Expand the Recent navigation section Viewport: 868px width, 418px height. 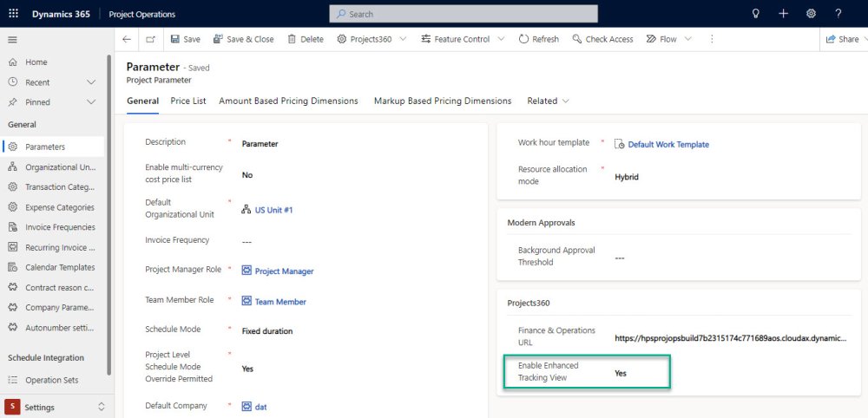pyautogui.click(x=91, y=82)
